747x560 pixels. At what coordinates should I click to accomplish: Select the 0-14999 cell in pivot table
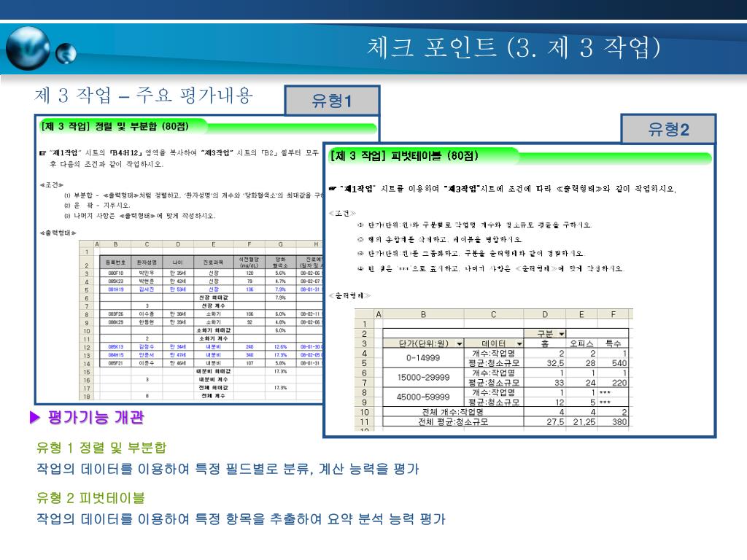tap(424, 357)
